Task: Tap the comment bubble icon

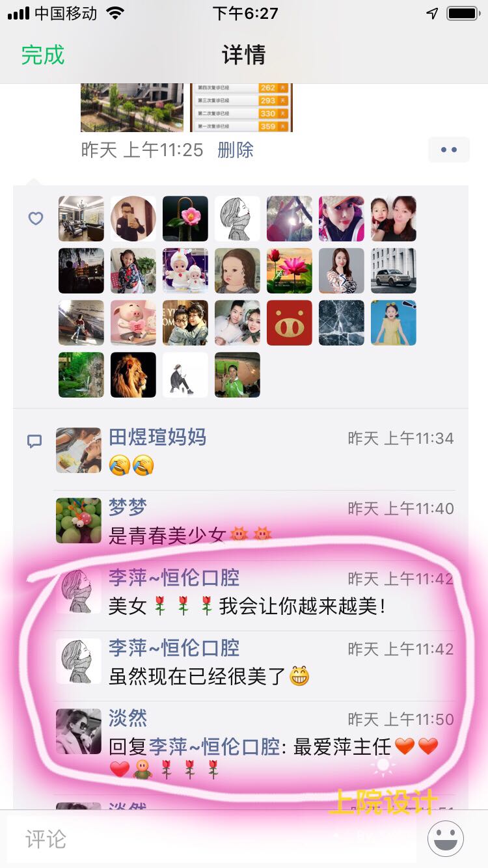Action: 34,442
